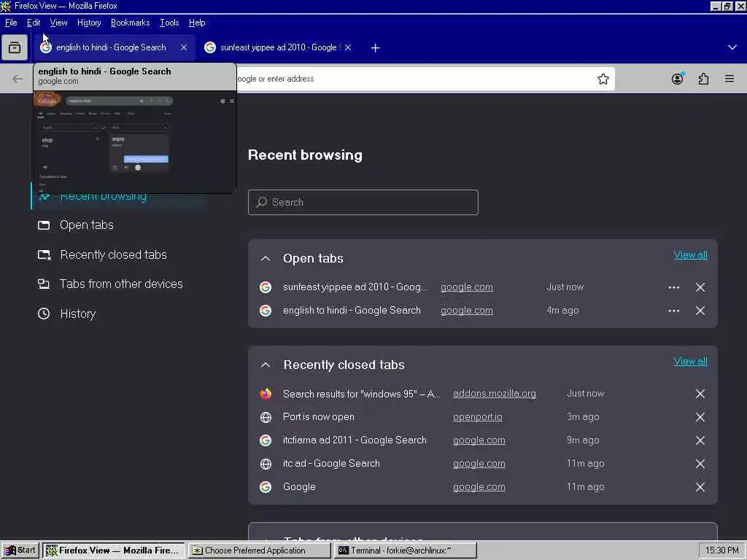Click the Recent browsing search box
Image resolution: width=747 pixels, height=560 pixels.
click(363, 203)
